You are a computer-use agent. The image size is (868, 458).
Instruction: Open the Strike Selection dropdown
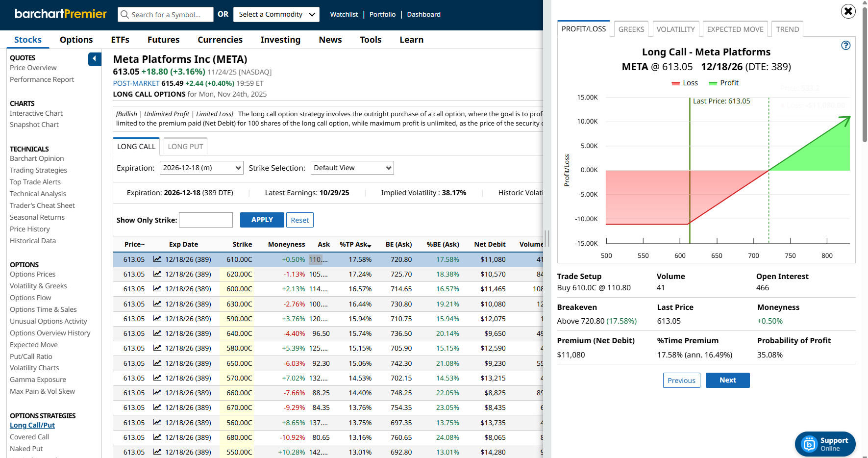352,168
